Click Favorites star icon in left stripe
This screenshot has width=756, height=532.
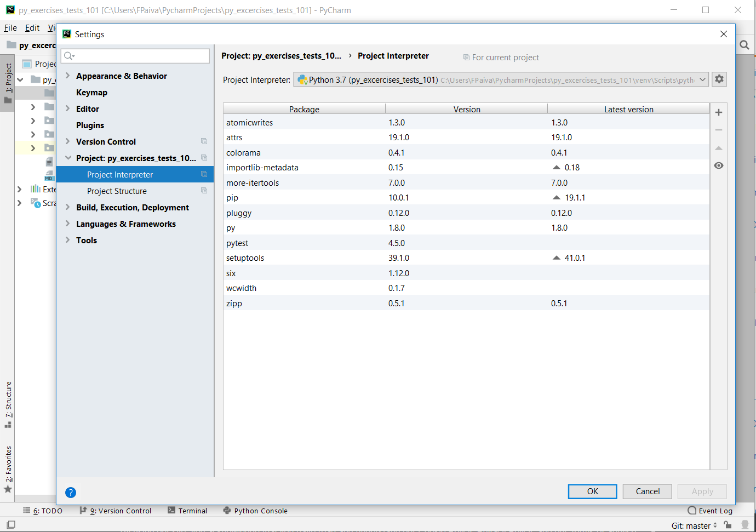pyautogui.click(x=8, y=489)
